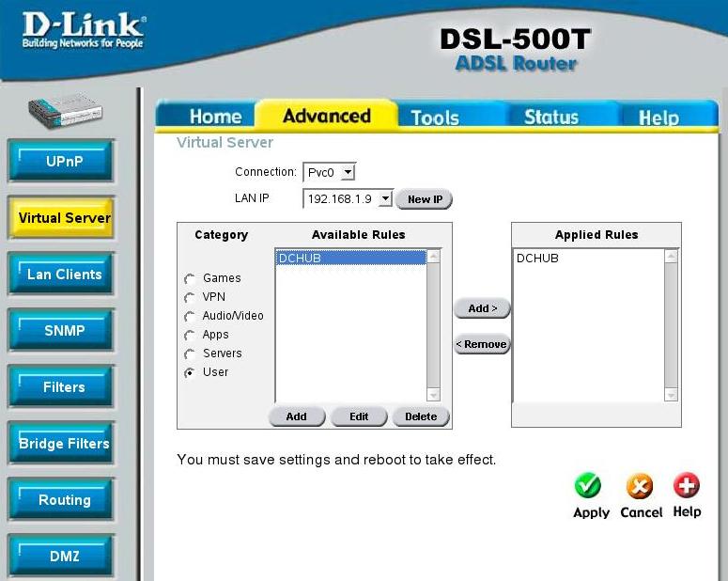Screen dimensions: 728x581
Task: Select DCHUB in Available Rules list
Action: (x=351, y=258)
